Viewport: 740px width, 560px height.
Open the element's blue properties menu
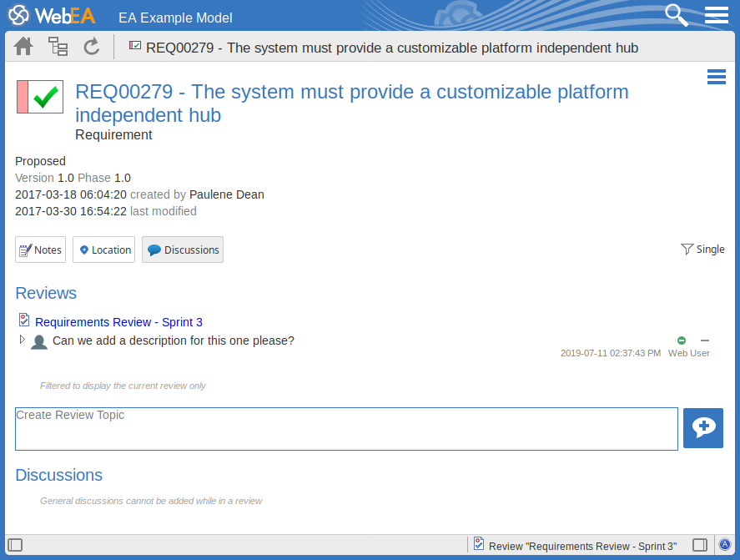pyautogui.click(x=716, y=78)
